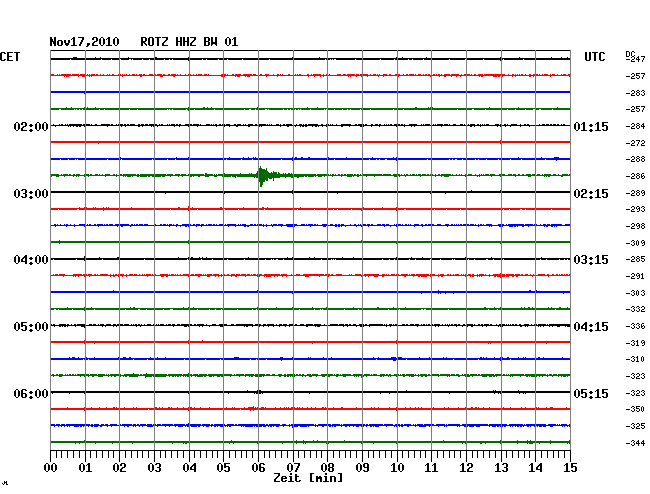Viewport: 650px width, 494px height.
Task: Click the 14 minute axis label
Action: (535, 468)
